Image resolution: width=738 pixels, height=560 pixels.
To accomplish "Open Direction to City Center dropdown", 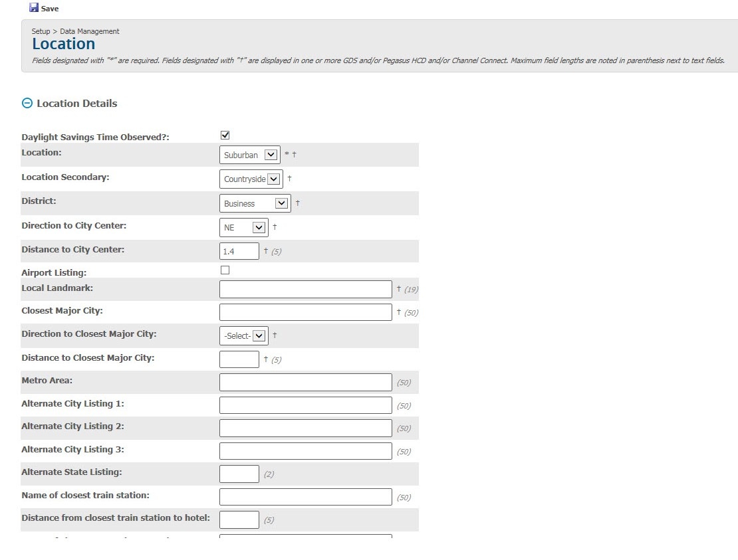I will [x=244, y=228].
